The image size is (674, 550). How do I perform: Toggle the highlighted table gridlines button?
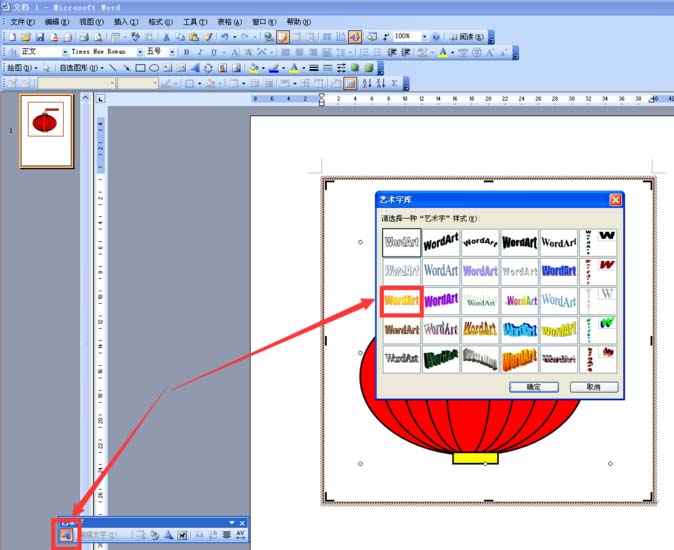[x=350, y=83]
